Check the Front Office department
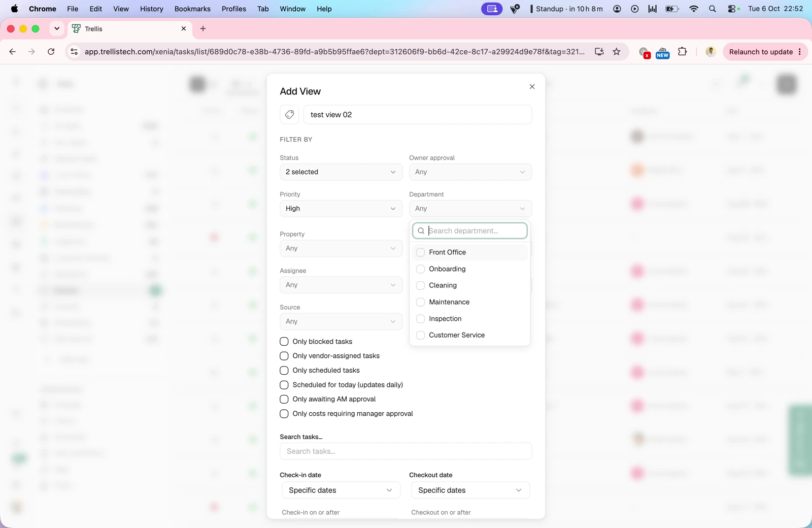 420,252
